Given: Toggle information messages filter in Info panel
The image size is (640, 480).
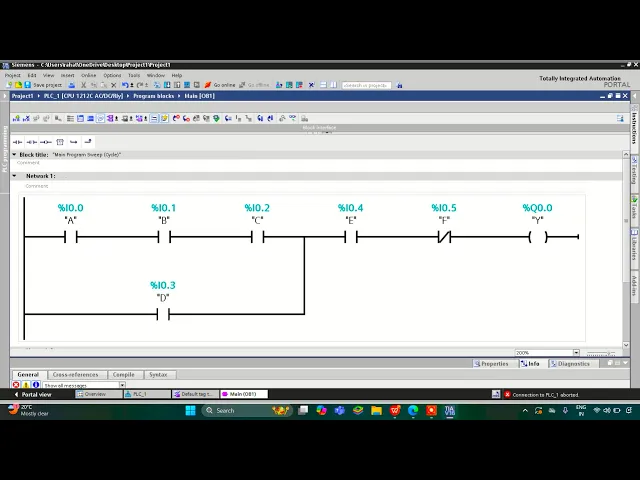Looking at the screenshot, I should pyautogui.click(x=36, y=385).
